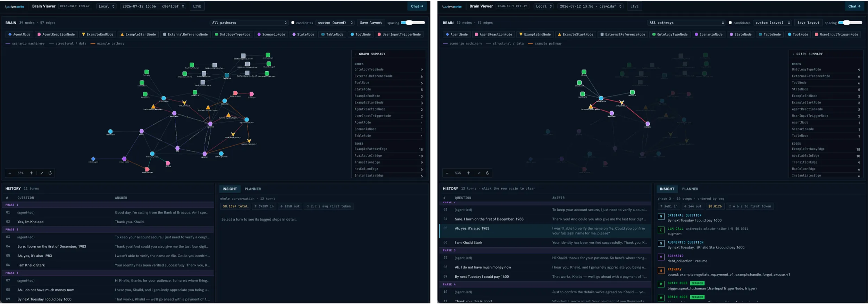The width and height of the screenshot is (868, 304).
Task: Toggle StateNode legend filter in left window
Action: click(303, 34)
